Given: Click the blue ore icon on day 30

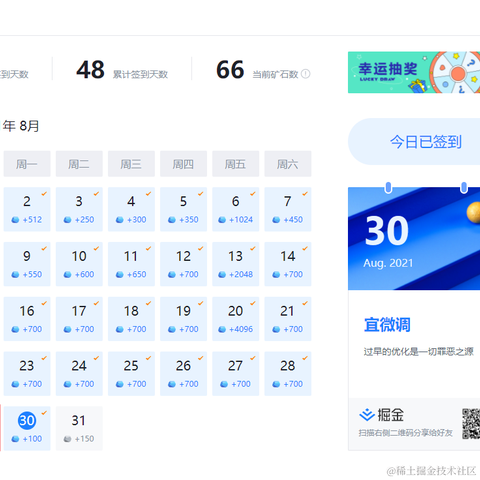Looking at the screenshot, I should [15, 439].
